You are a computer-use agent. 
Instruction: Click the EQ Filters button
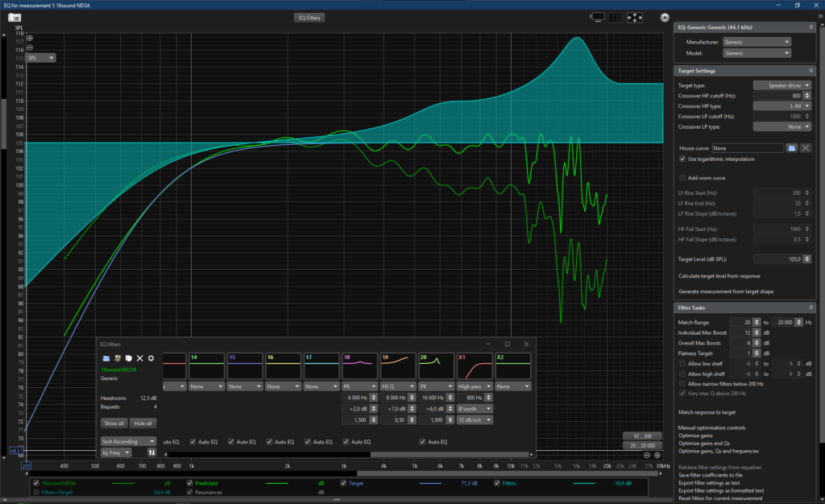pos(309,17)
